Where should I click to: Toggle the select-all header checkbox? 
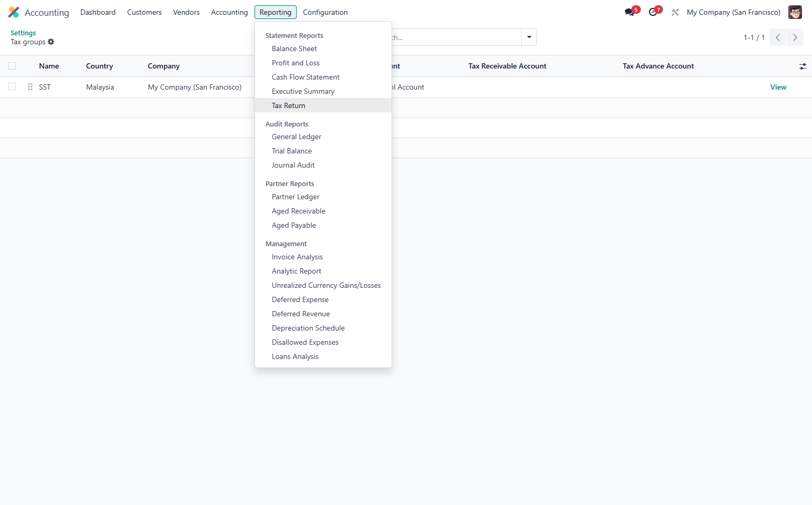pos(12,66)
